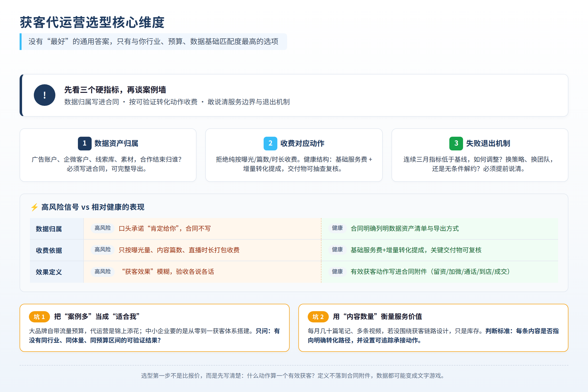Click the heading 用“内容数量”衡量服务价值

378,317
